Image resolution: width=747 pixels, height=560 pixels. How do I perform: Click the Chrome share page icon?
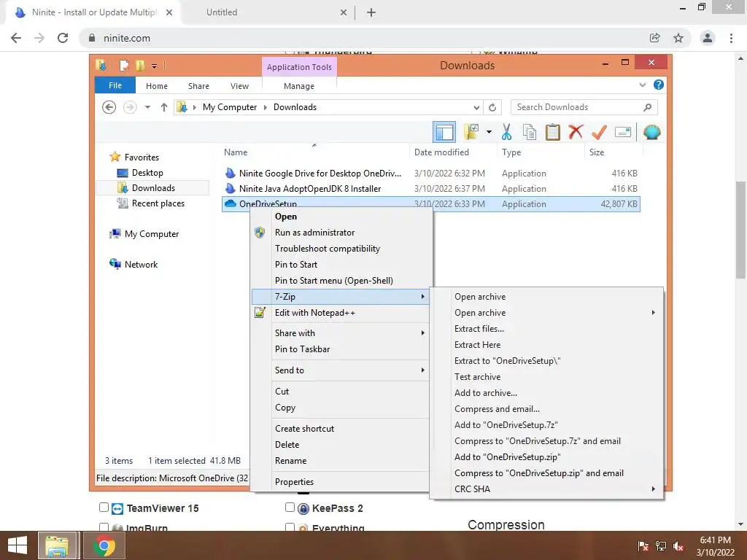coord(655,38)
